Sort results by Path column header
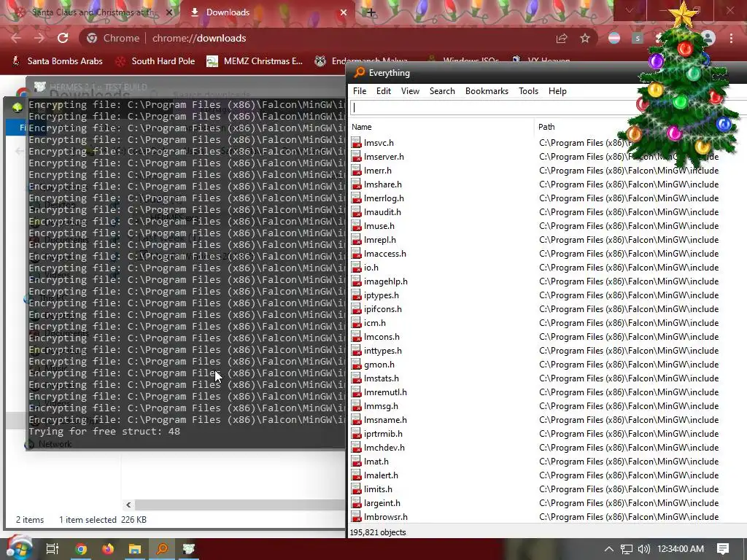The image size is (747, 560). pos(546,127)
